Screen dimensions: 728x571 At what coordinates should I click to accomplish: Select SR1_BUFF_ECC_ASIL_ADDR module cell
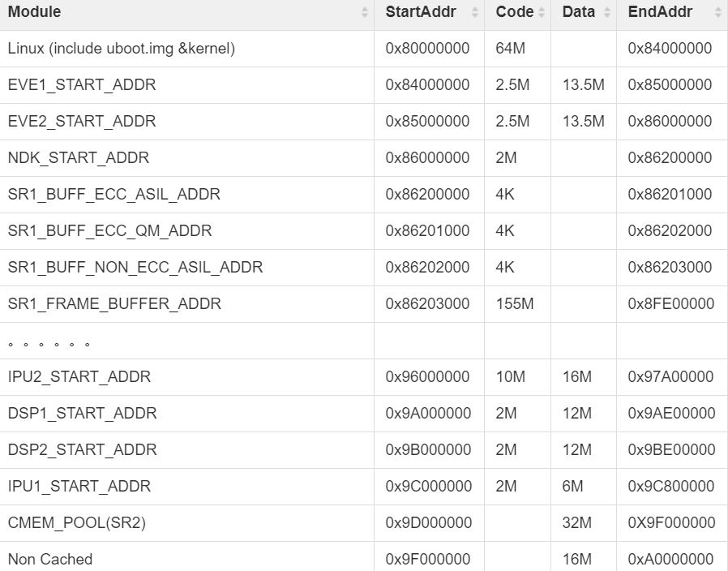coord(186,194)
